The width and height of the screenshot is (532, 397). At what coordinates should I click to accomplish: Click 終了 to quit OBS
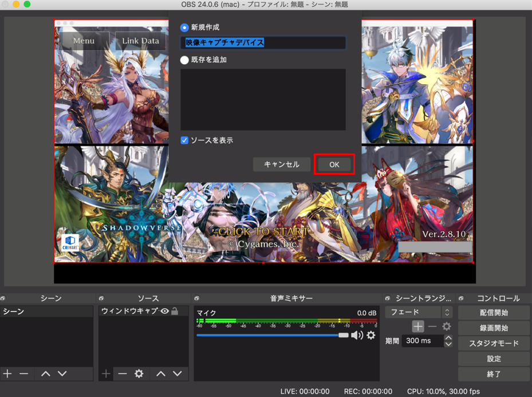click(x=494, y=374)
